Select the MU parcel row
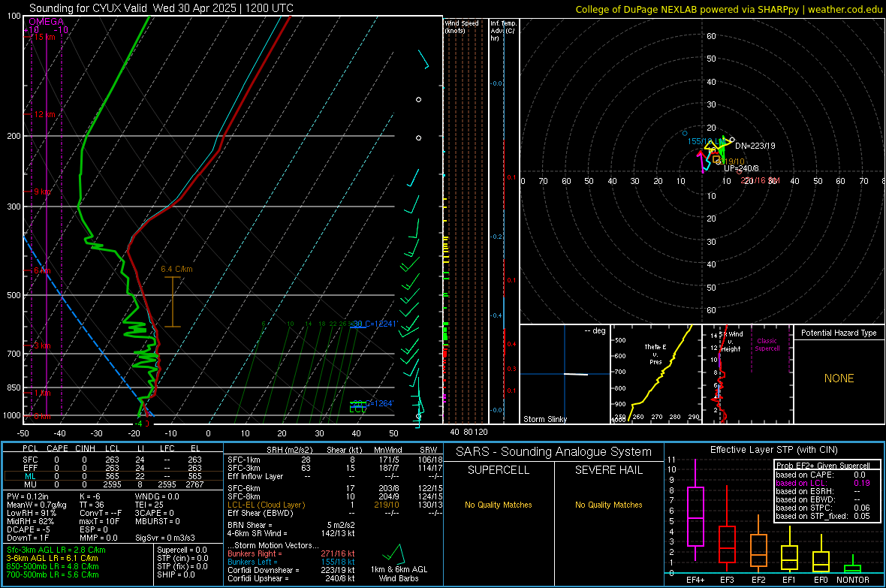Viewport: 886px width, 588px height. (x=113, y=484)
